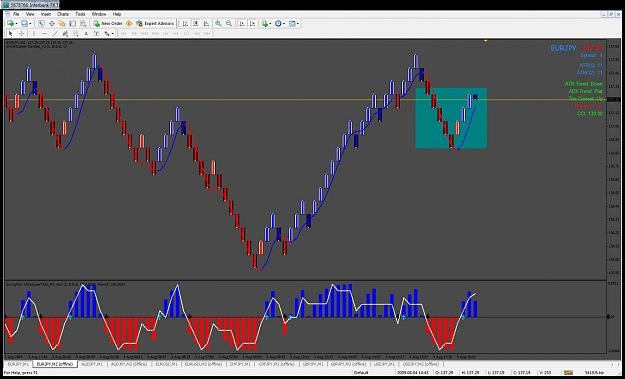Click the ATR Trend: Down label
Screen dimensions: 625x379
point(584,84)
